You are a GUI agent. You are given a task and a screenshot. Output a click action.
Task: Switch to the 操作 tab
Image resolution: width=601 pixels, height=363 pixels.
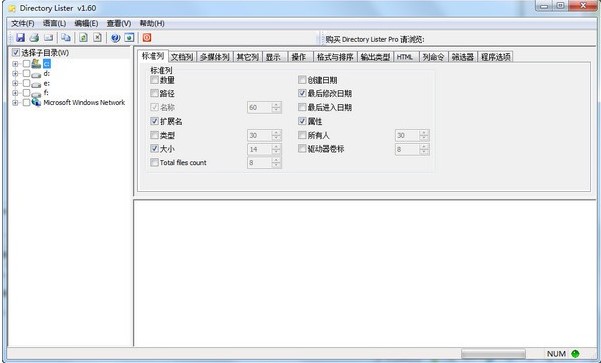[299, 57]
